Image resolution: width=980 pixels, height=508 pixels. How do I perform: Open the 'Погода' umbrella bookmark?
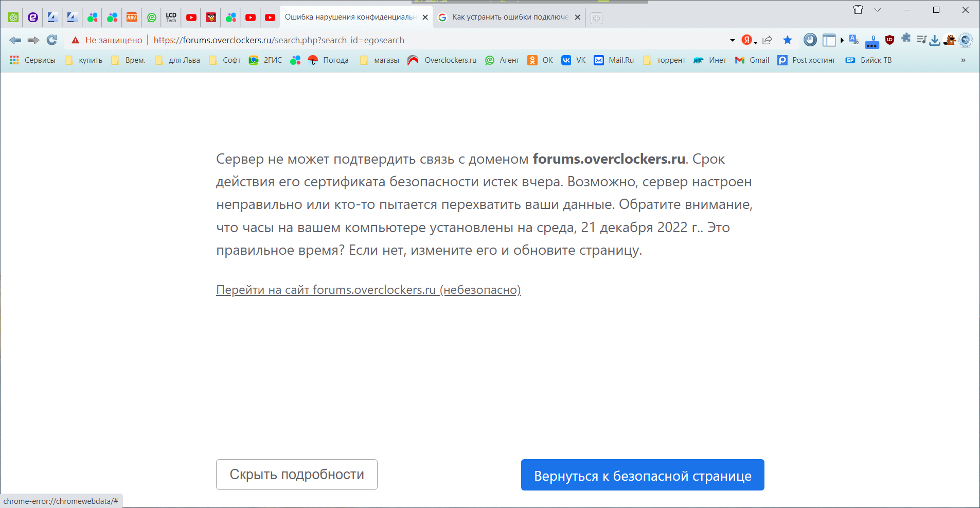point(328,60)
